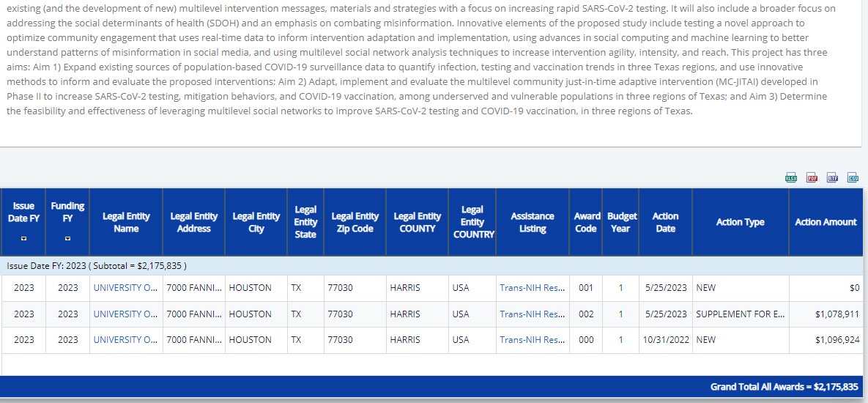Select NEW action type in 10/31/2022 row
868x403 pixels.
(740, 340)
